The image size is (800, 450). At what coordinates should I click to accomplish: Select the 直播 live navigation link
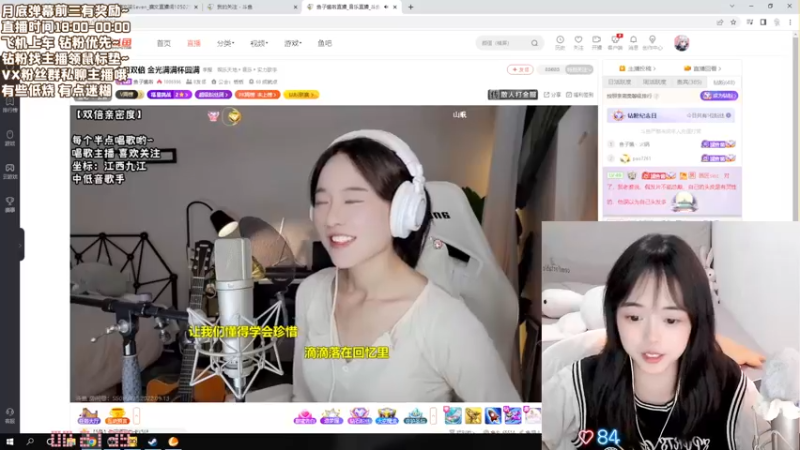(x=193, y=43)
